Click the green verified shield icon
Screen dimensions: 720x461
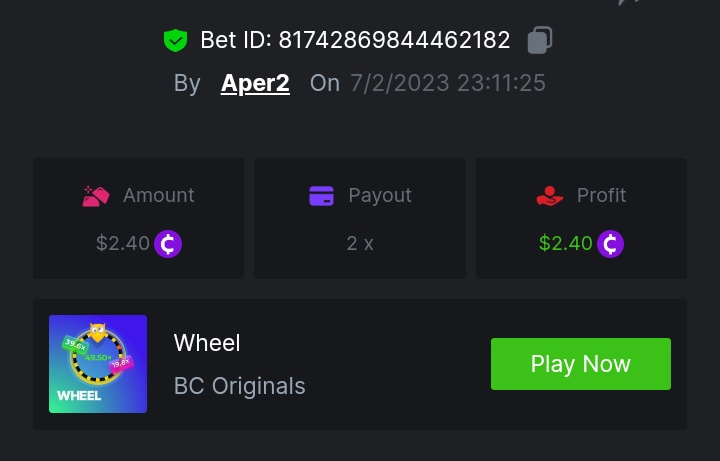point(176,41)
